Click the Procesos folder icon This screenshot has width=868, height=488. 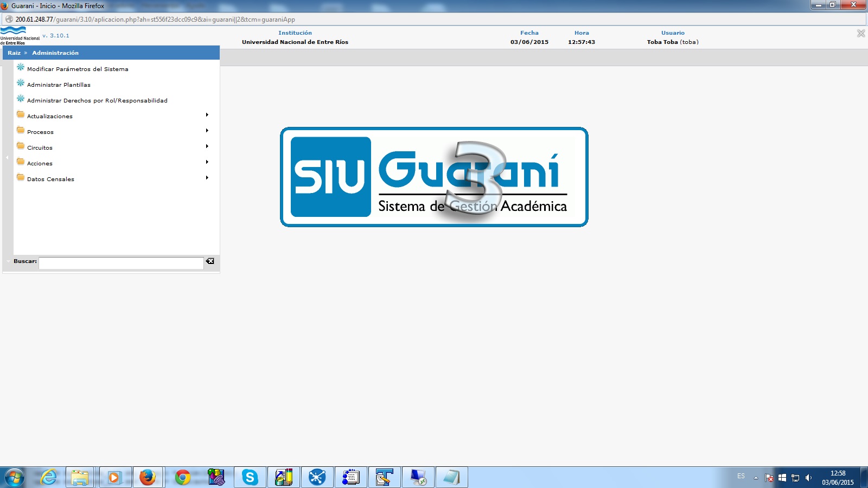(21, 130)
